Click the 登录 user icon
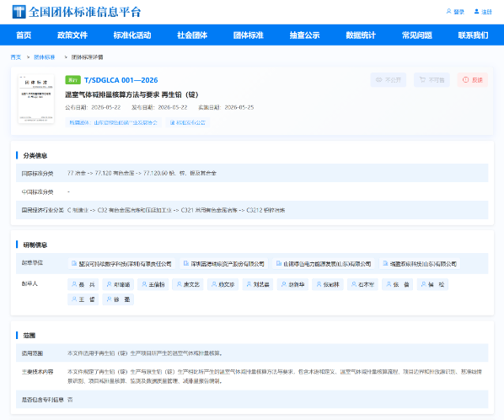This screenshot has width=504, height=420. pos(448,12)
